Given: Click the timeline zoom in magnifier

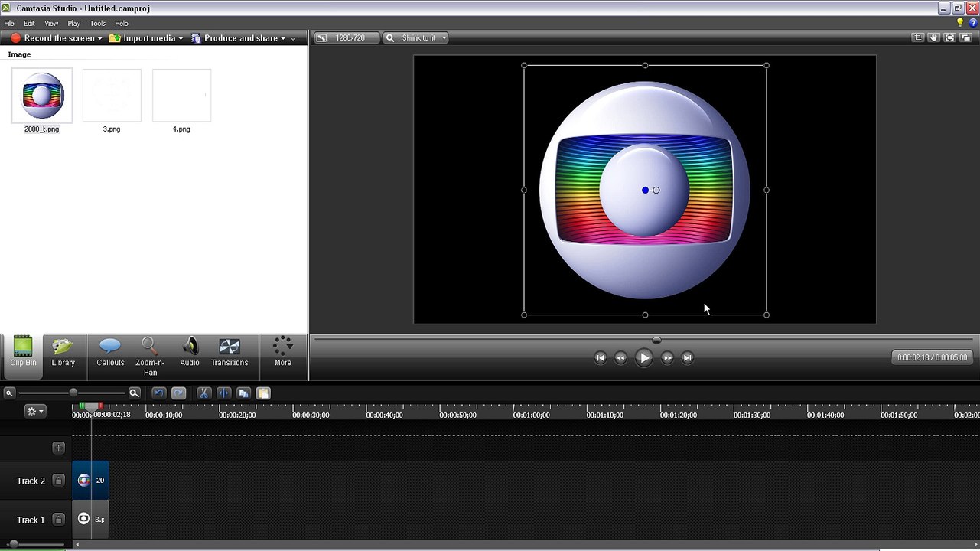Looking at the screenshot, I should coord(134,393).
